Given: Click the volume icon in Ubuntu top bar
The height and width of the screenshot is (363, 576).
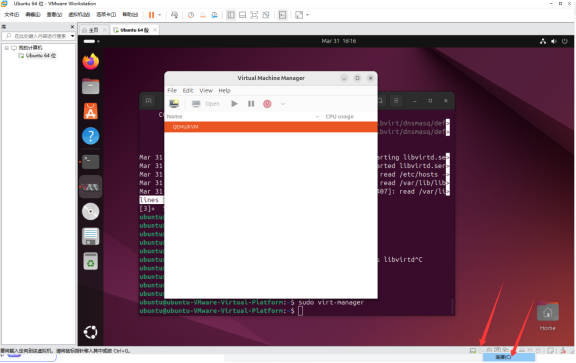Looking at the screenshot, I should tap(554, 41).
